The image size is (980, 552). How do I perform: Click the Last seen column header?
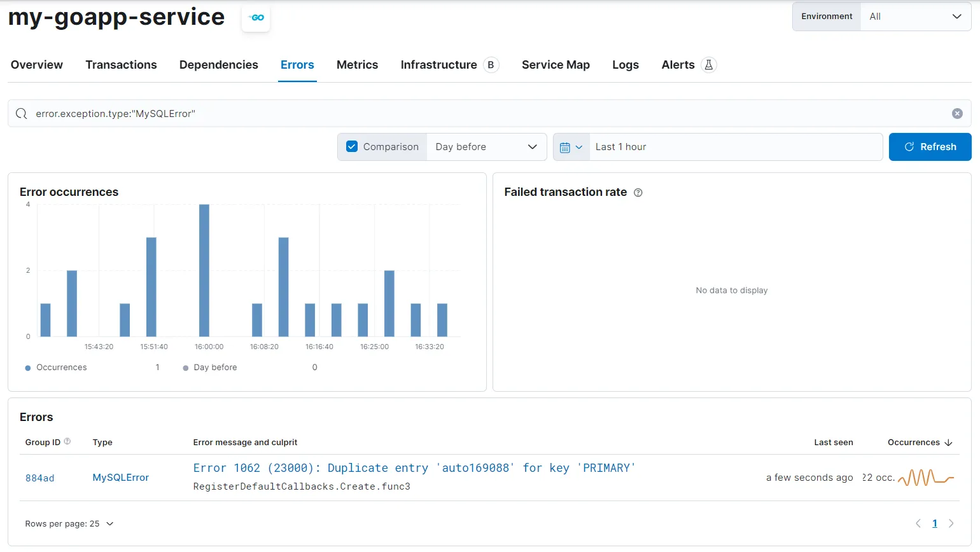(834, 443)
